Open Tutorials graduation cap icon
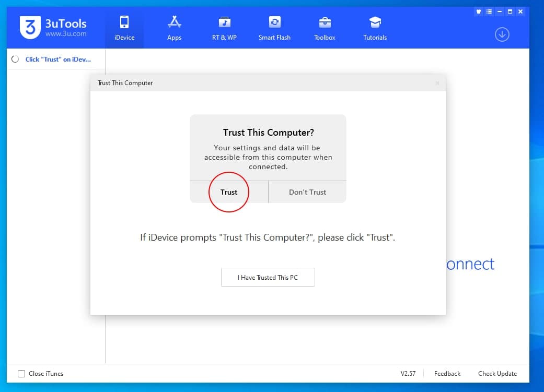This screenshot has height=392, width=544. click(x=375, y=28)
